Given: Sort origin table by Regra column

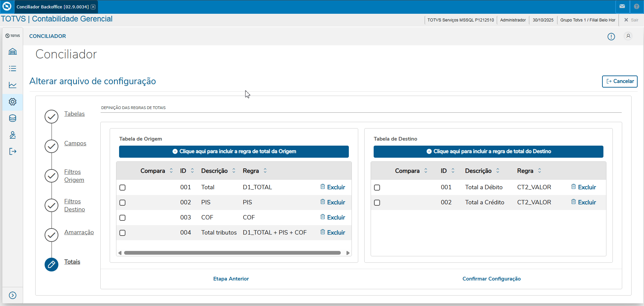Looking at the screenshot, I should pyautogui.click(x=265, y=171).
